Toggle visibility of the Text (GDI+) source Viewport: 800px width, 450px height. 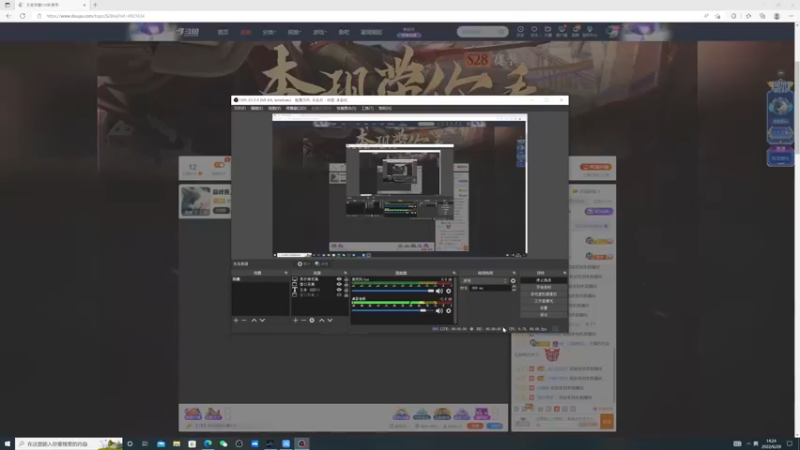click(x=339, y=290)
